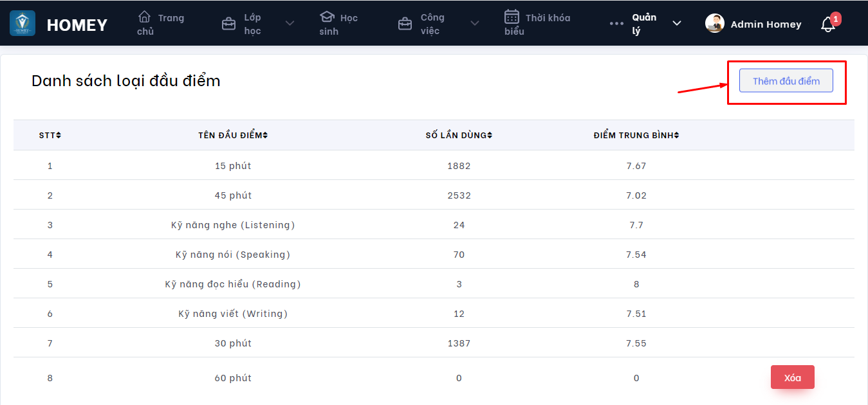Click the briefcase icon beside Công việc
The image size is (868, 405).
click(405, 24)
